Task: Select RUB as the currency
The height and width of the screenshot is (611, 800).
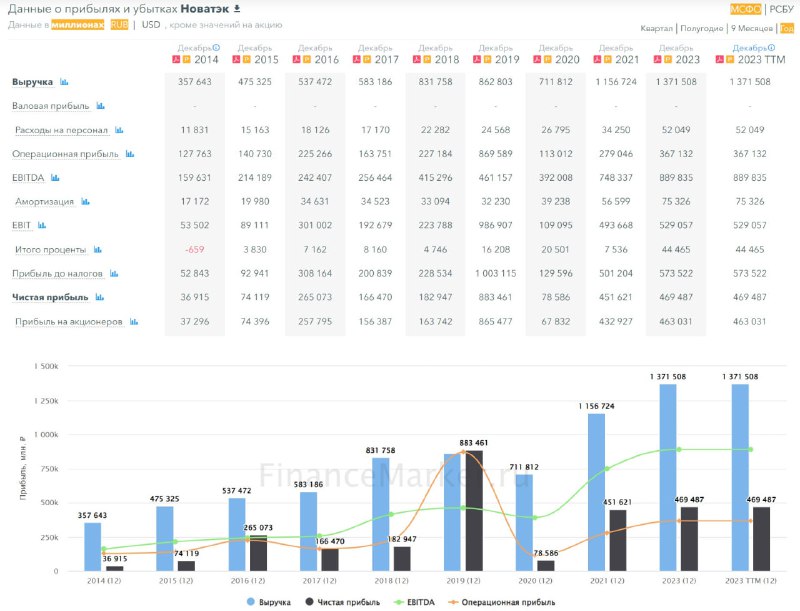Action: click(x=119, y=24)
